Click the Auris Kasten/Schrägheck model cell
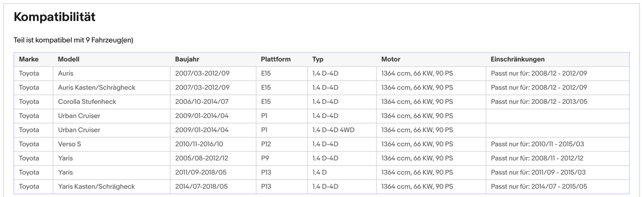644x197 pixels. point(96,87)
